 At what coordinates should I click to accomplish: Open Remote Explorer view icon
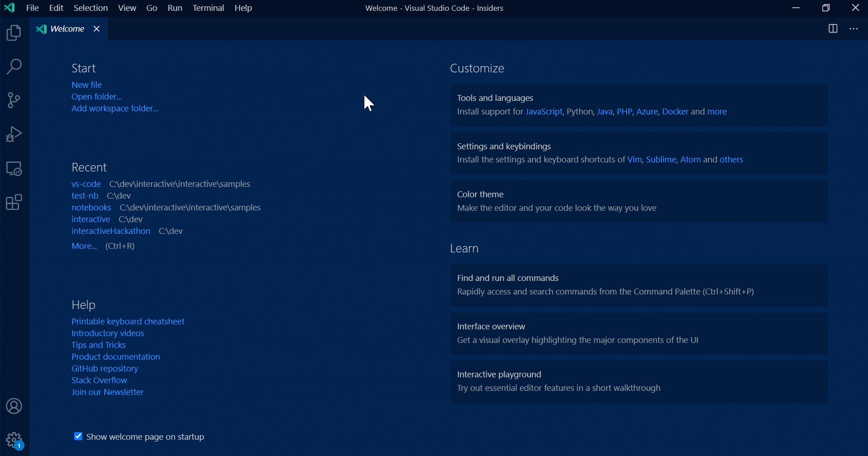coord(14,169)
